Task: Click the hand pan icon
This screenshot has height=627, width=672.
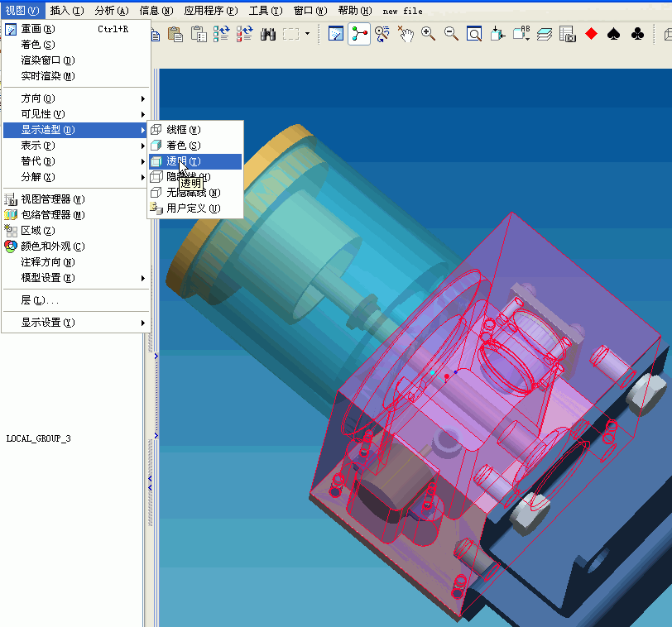Action: click(406, 34)
